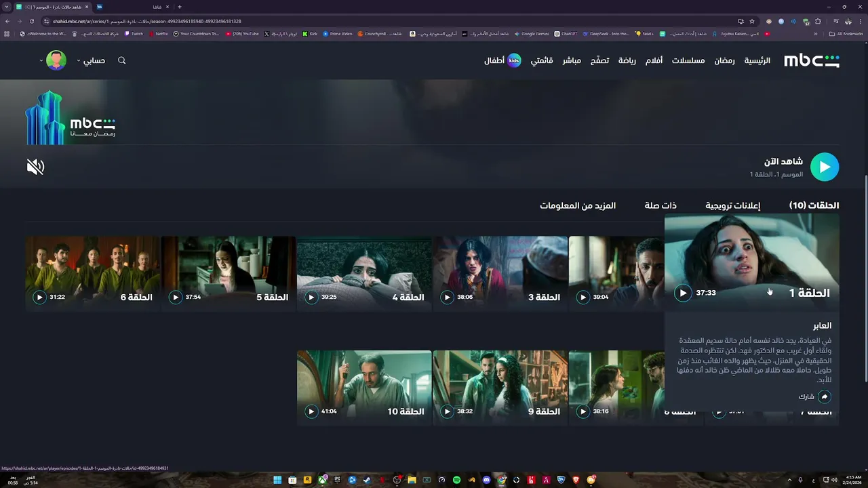Open a new browser tab

[179, 7]
